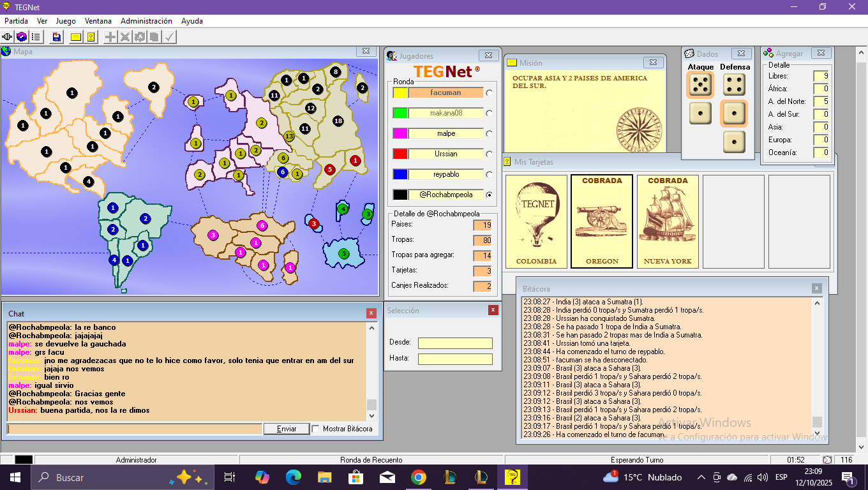The width and height of the screenshot is (868, 490).
Task: Open the list view toolbar icon
Action: [36, 37]
